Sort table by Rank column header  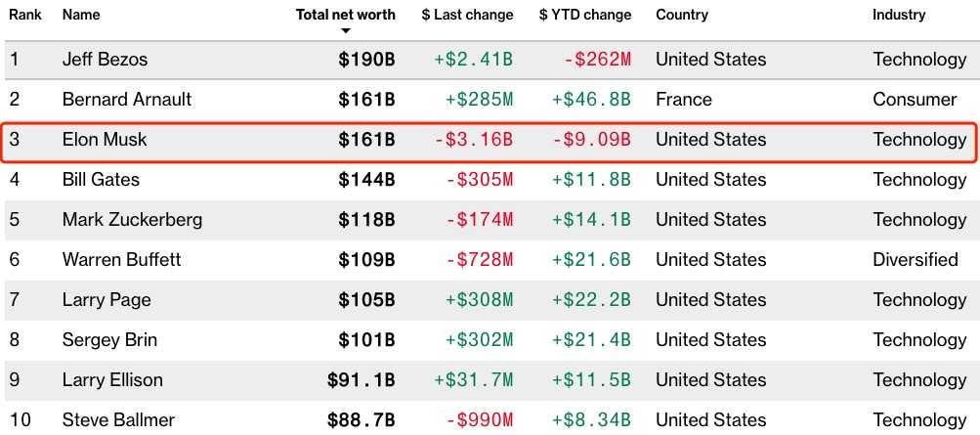pyautogui.click(x=25, y=15)
